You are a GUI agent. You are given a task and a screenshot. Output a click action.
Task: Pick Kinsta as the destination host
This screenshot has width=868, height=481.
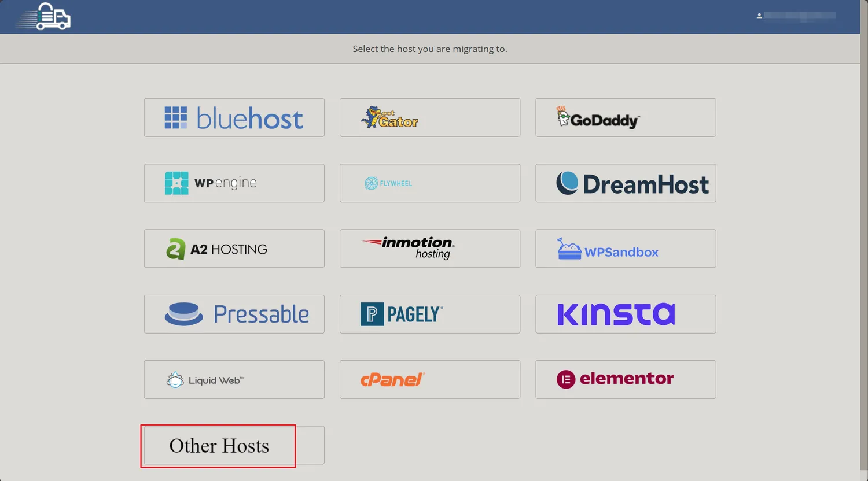(x=626, y=314)
